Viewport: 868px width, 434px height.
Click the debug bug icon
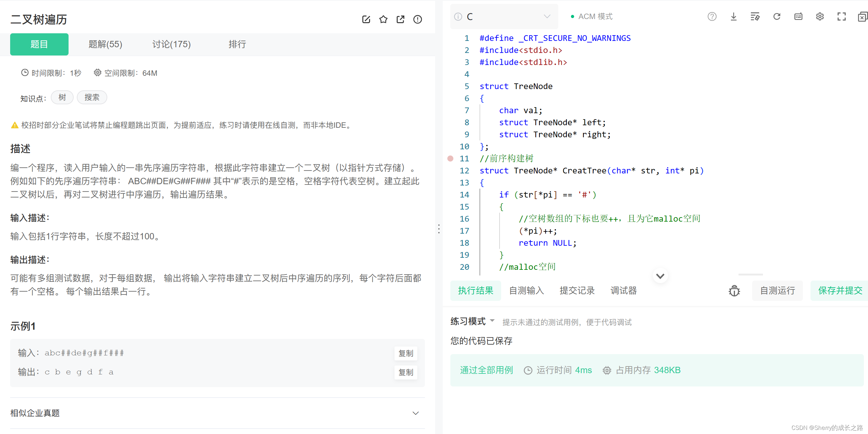pos(734,291)
